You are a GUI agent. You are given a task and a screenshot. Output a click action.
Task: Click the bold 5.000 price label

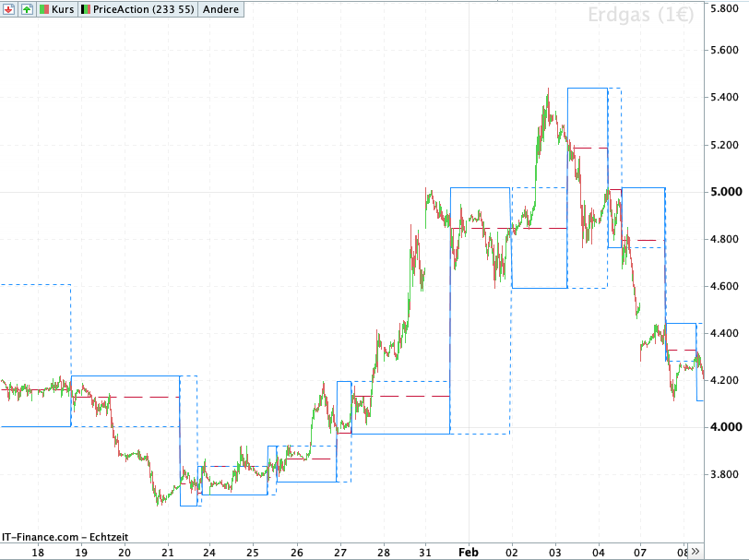coord(726,192)
